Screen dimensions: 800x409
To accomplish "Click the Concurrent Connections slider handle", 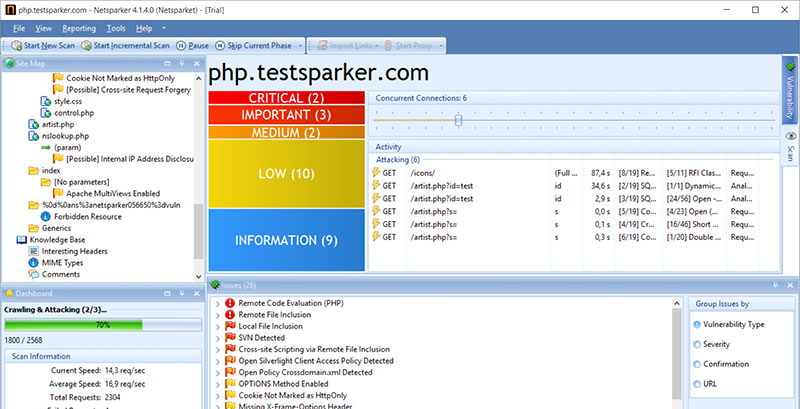I will [458, 119].
